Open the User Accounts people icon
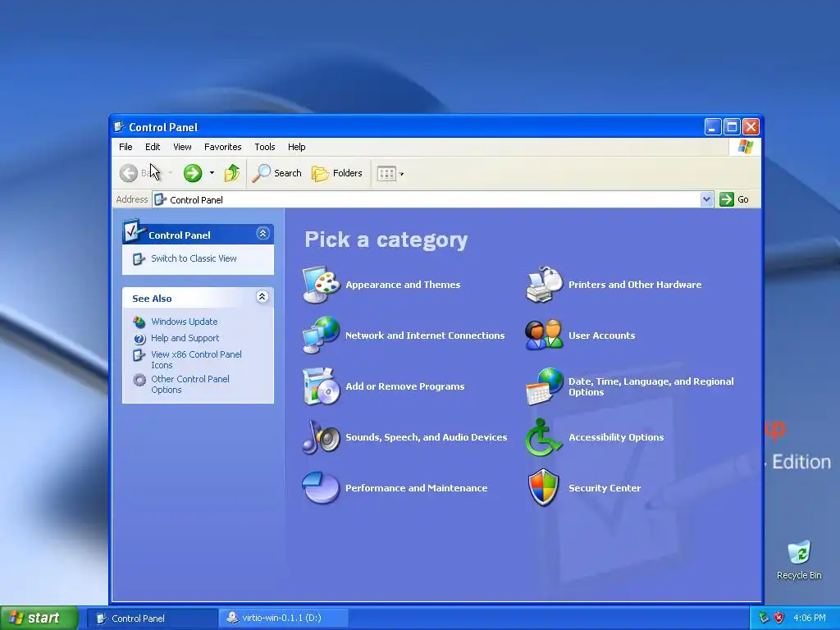The image size is (840, 630). pos(544,336)
